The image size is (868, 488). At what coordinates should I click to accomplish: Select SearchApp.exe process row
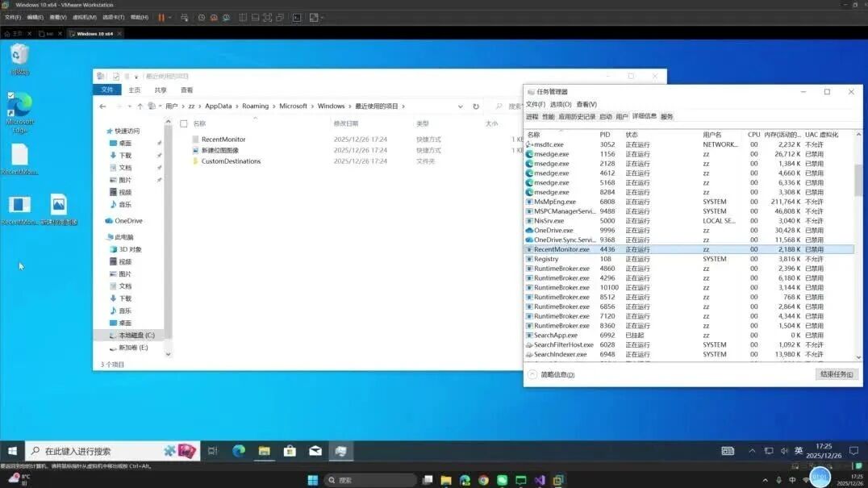pyautogui.click(x=689, y=336)
